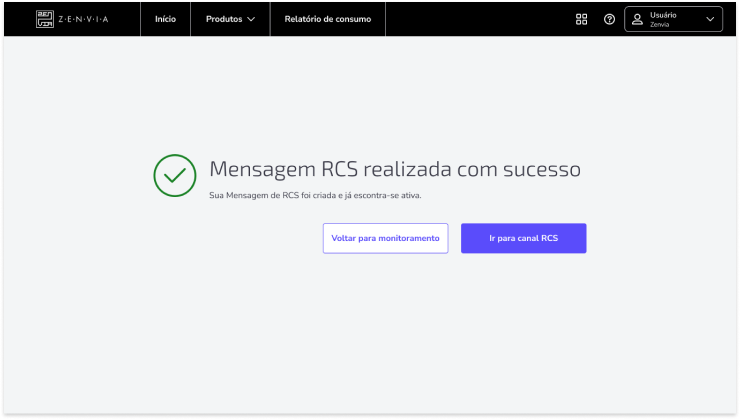Image resolution: width=740 pixels, height=420 pixels.
Task: Click Voltar para monitoramento button
Action: pos(385,238)
